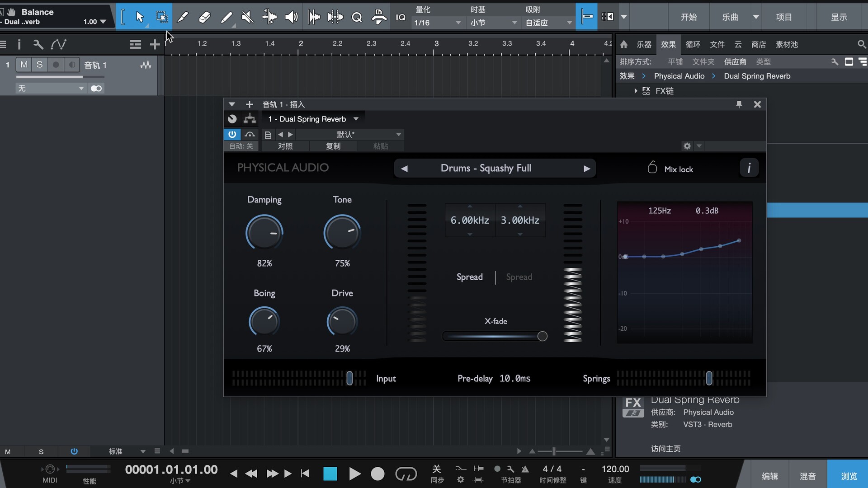Select the Eraser tool
The image size is (868, 488).
click(204, 17)
